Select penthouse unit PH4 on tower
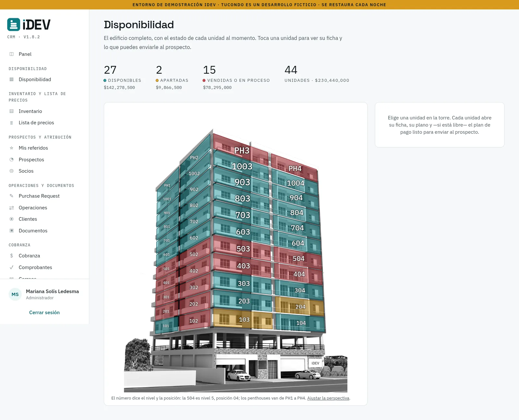 click(x=295, y=168)
